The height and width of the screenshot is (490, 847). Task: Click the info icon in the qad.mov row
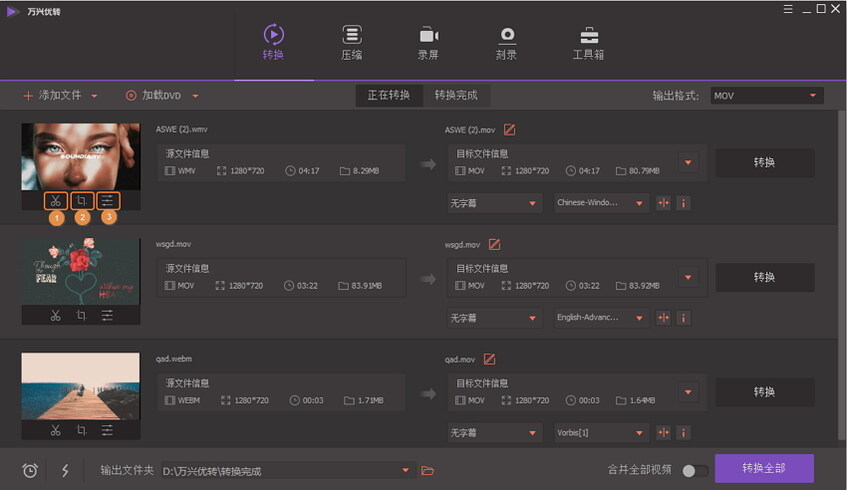[683, 433]
